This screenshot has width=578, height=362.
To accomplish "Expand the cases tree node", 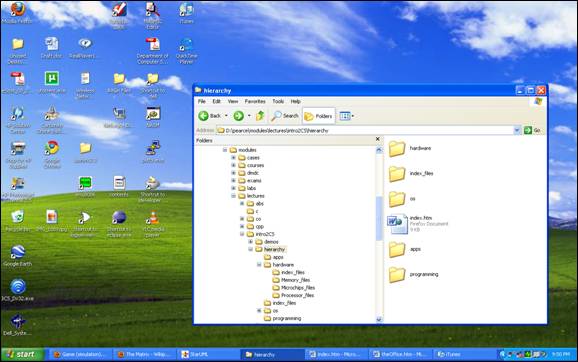I will [233, 158].
